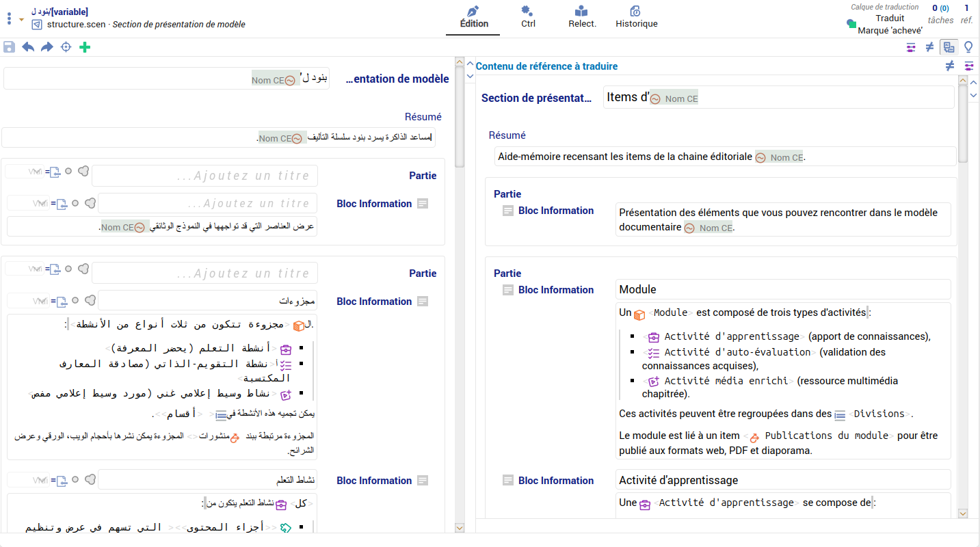Click the Ajoutez un titre field of first Partie
The width and height of the screenshot is (980, 547).
pyautogui.click(x=205, y=176)
